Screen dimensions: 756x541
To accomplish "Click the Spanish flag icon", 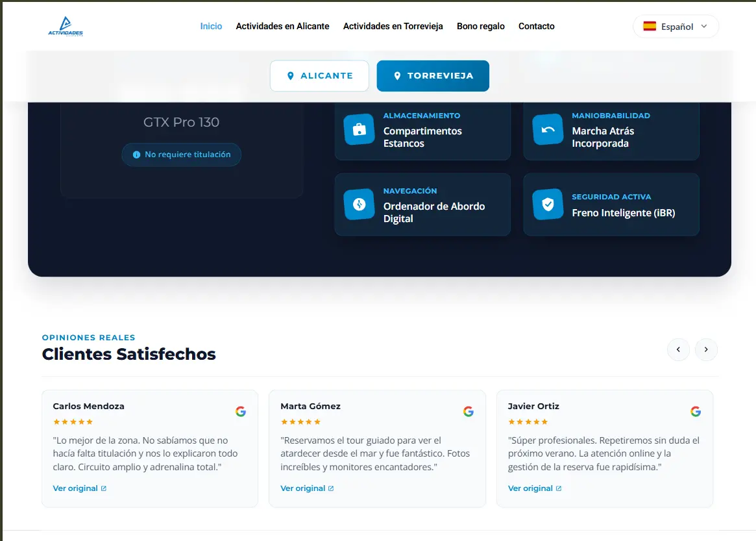I will tap(650, 26).
